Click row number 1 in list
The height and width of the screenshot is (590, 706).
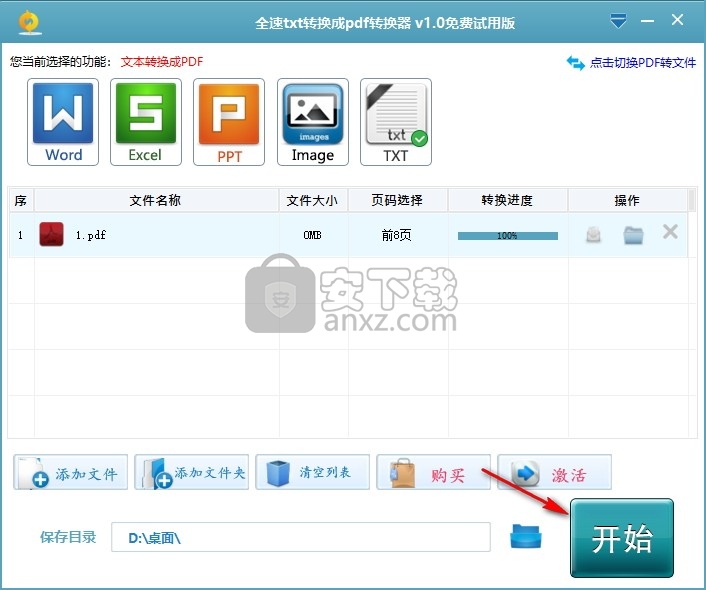click(x=20, y=235)
